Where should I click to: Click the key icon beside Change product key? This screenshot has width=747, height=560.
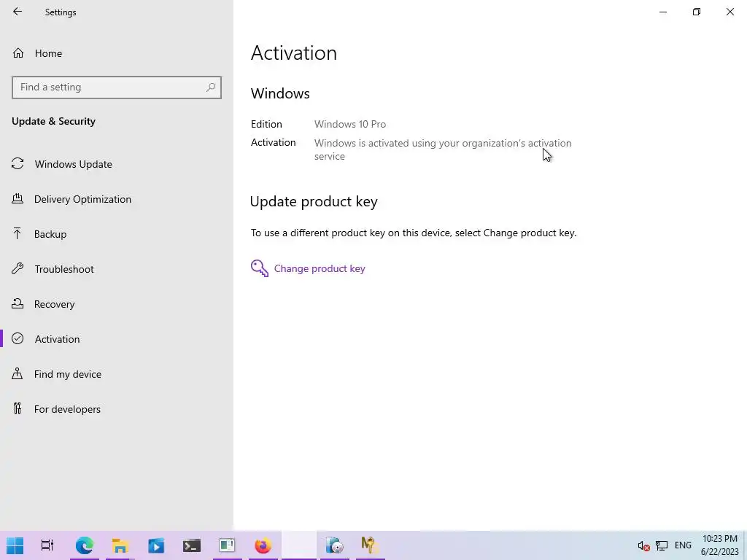[260, 268]
